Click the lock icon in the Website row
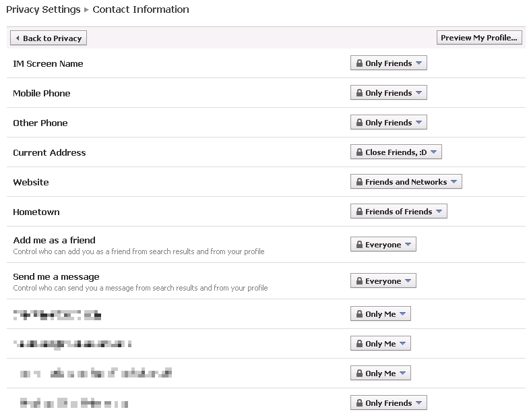 359,182
